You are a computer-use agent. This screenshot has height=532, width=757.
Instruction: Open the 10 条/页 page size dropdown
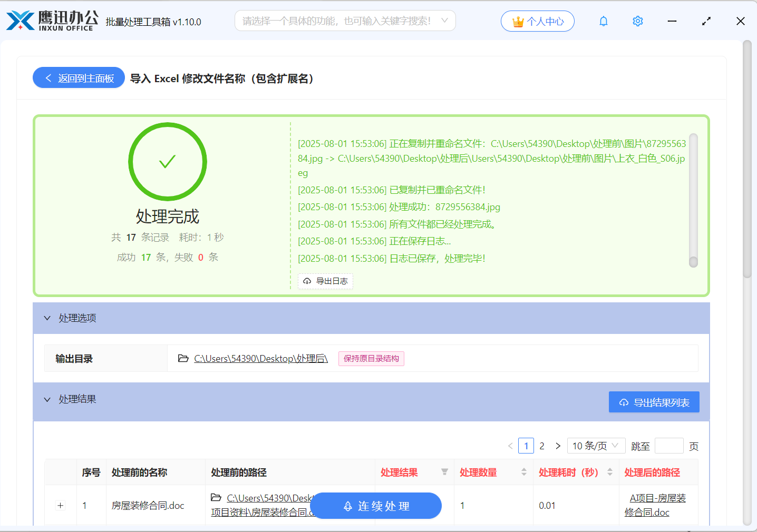pos(596,446)
